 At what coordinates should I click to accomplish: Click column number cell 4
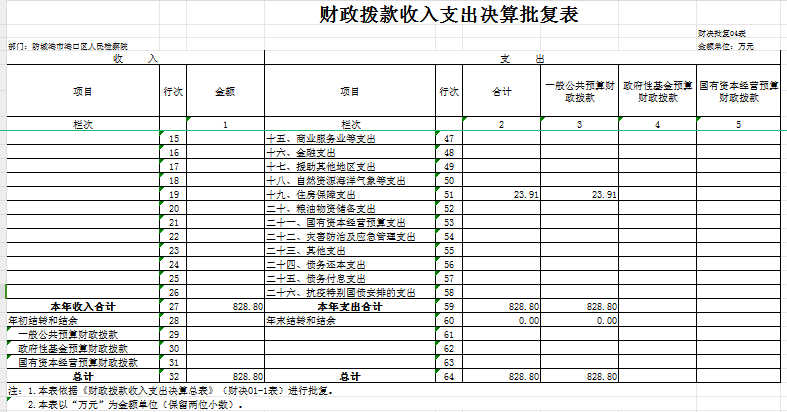coord(658,124)
